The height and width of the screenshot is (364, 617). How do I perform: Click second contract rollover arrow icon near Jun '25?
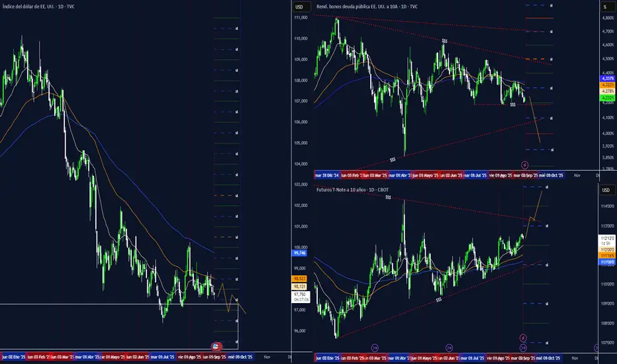(449, 347)
